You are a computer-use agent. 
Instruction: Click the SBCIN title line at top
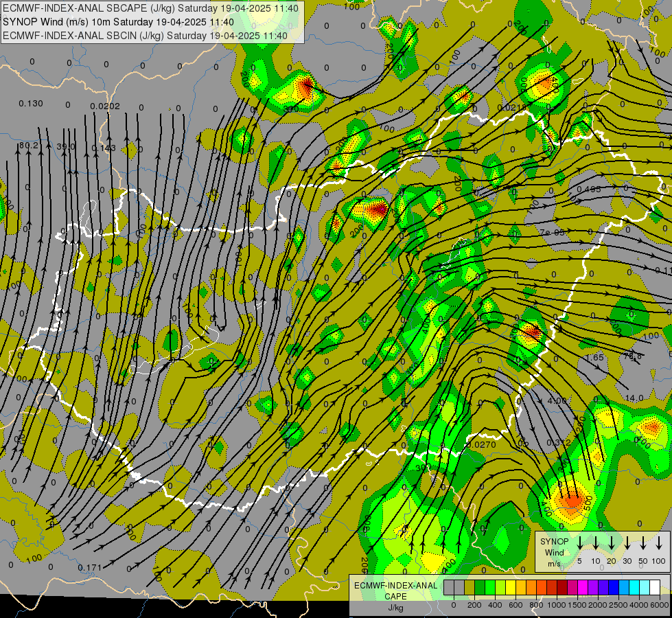(x=145, y=36)
